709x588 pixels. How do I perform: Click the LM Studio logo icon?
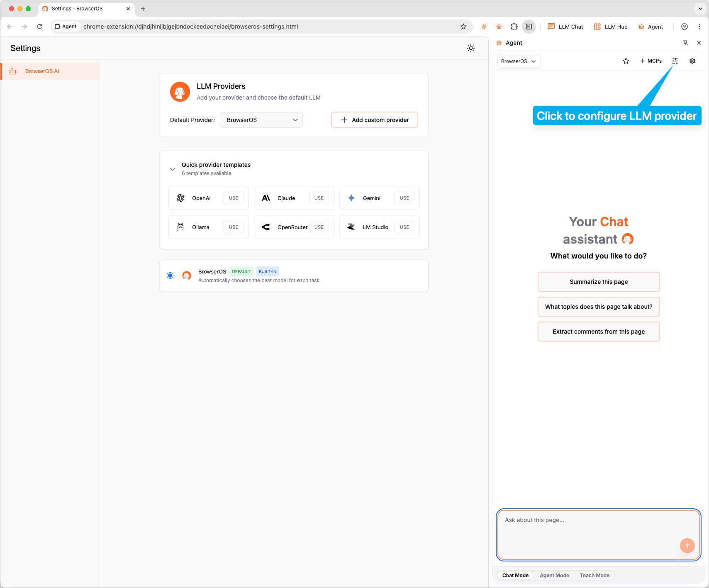pyautogui.click(x=351, y=227)
